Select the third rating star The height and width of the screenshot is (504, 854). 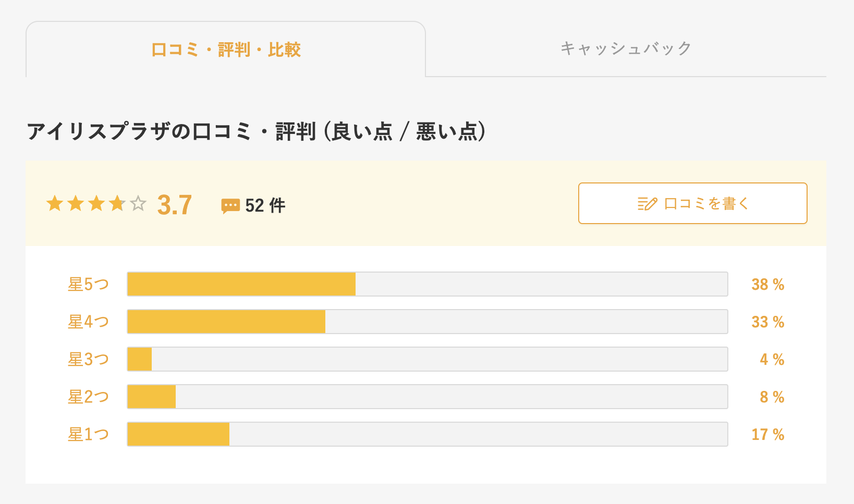(96, 203)
